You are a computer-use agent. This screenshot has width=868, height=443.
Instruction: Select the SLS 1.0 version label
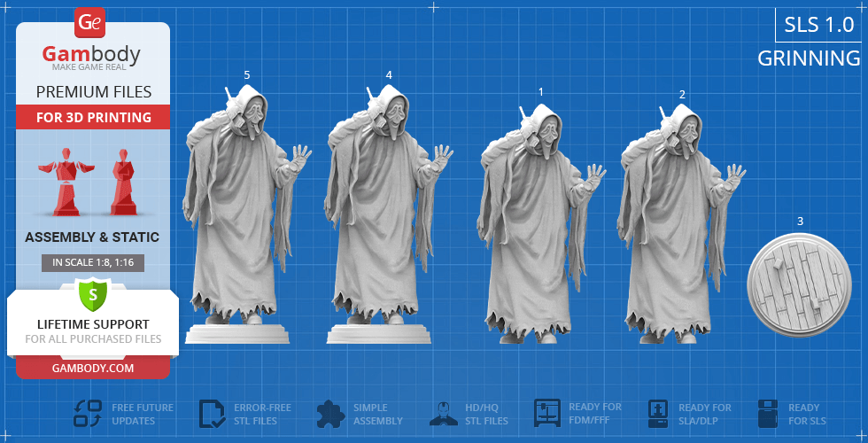pos(819,26)
